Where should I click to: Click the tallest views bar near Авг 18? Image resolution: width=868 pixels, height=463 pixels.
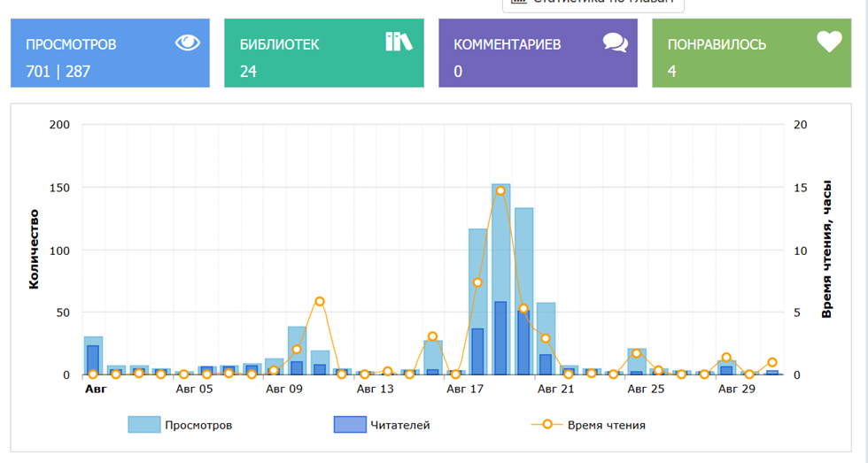500,280
